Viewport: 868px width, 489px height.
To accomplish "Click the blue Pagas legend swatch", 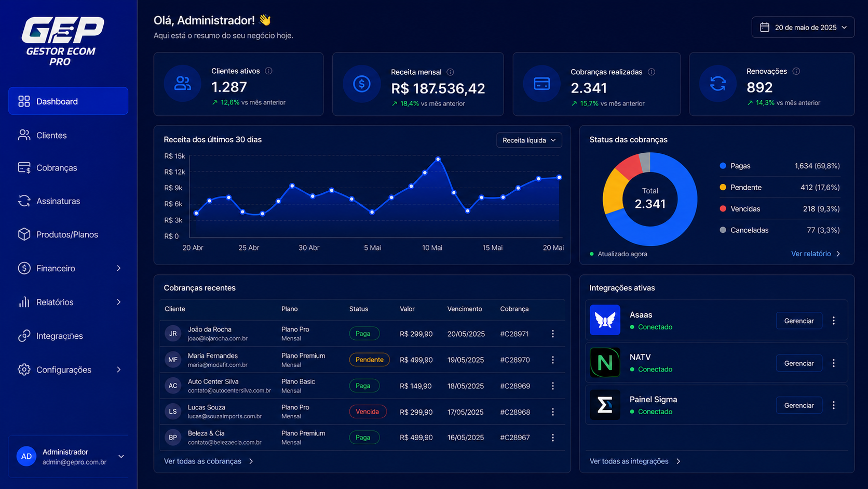I will [723, 166].
